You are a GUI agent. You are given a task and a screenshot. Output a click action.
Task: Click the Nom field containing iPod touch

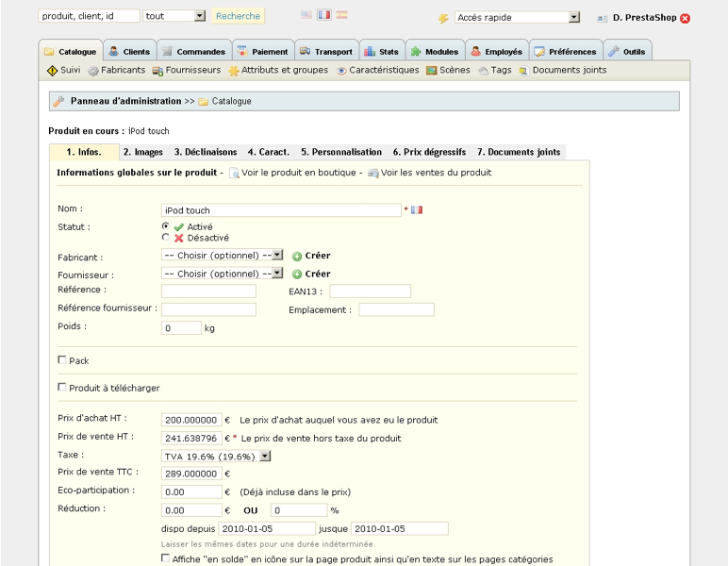pyautogui.click(x=281, y=210)
